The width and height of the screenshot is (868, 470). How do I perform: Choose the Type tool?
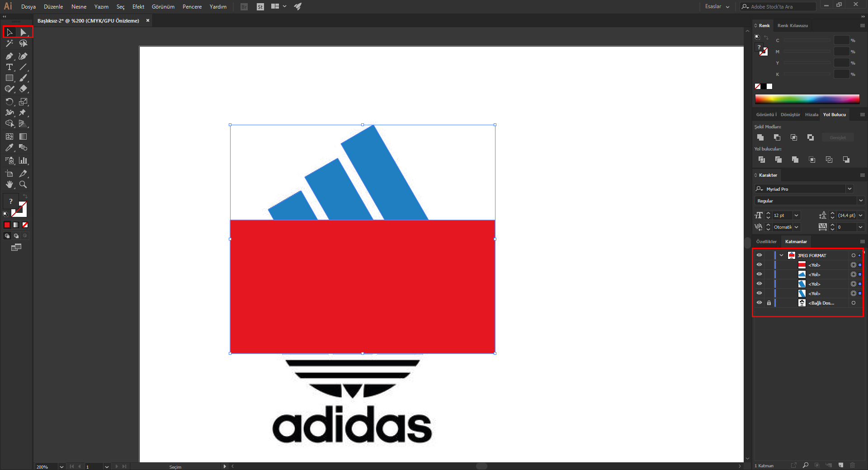[9, 67]
